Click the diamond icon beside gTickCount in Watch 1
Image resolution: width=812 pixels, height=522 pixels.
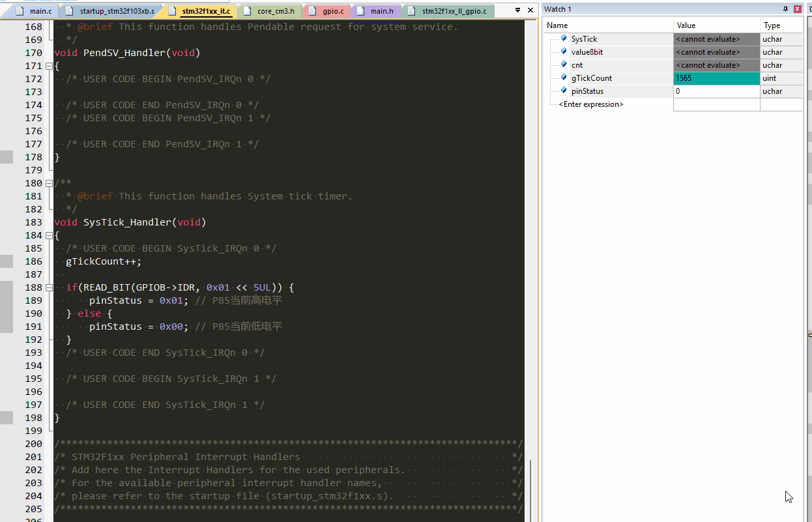pos(562,78)
